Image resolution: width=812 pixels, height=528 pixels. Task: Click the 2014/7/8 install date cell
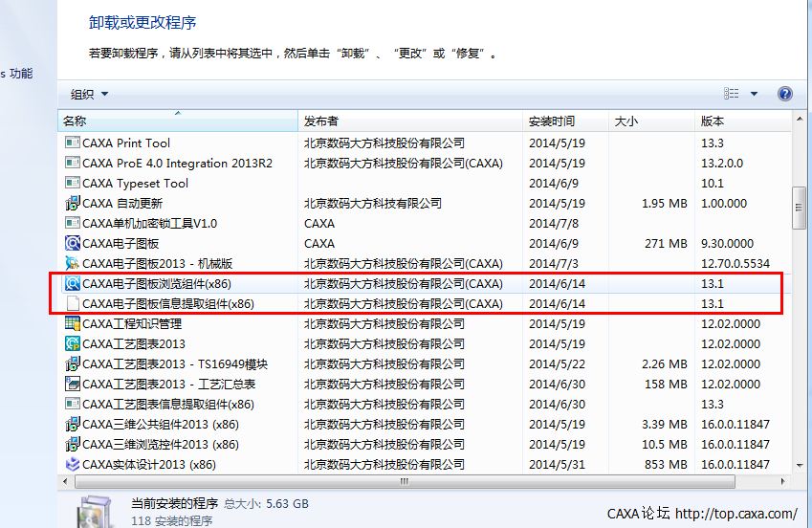tap(554, 223)
